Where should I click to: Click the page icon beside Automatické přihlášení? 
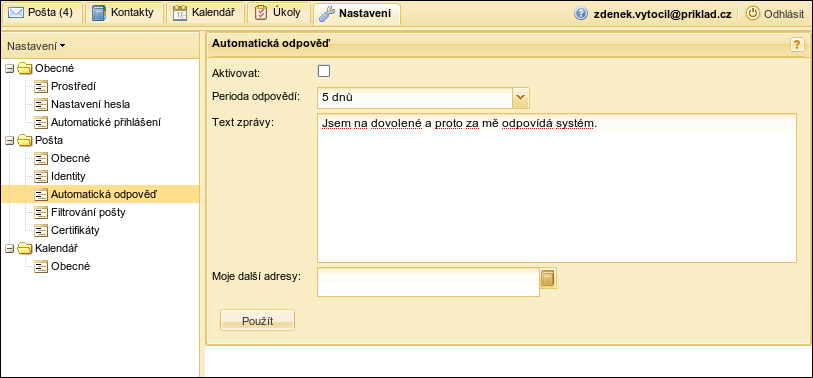click(40, 122)
